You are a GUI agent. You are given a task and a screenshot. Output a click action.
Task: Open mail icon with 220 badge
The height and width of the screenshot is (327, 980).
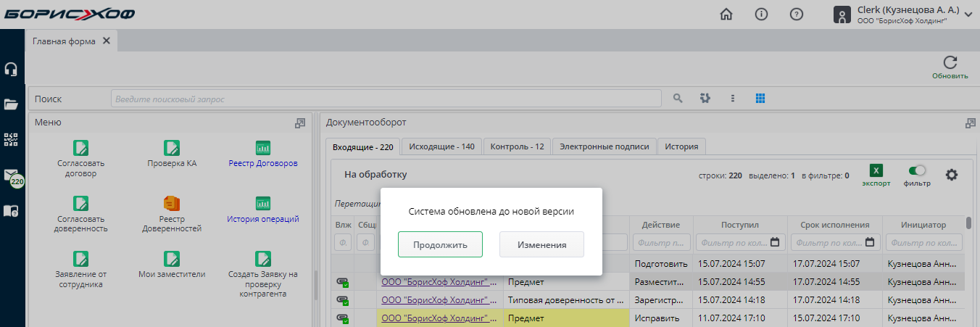[x=11, y=175]
